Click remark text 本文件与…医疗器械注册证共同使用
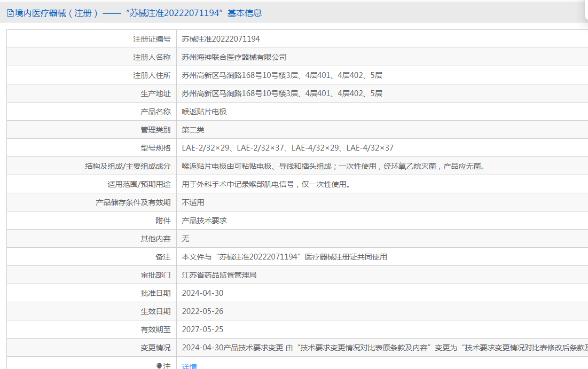 coord(284,257)
